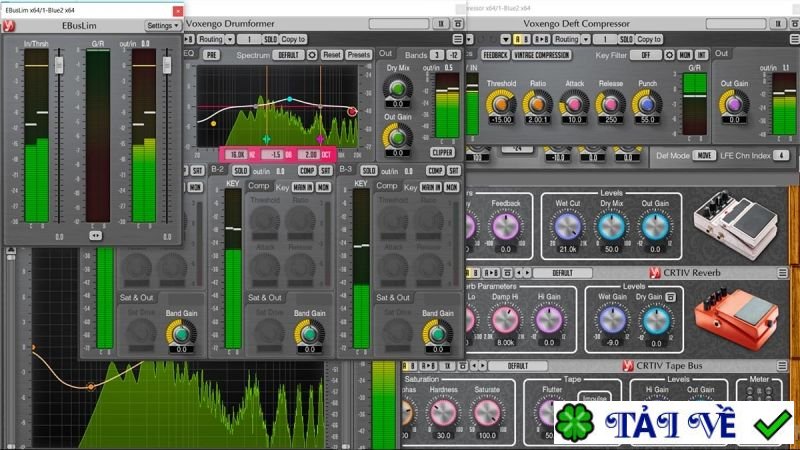Open the Spectrum DEFAULT mode selector

click(288, 55)
